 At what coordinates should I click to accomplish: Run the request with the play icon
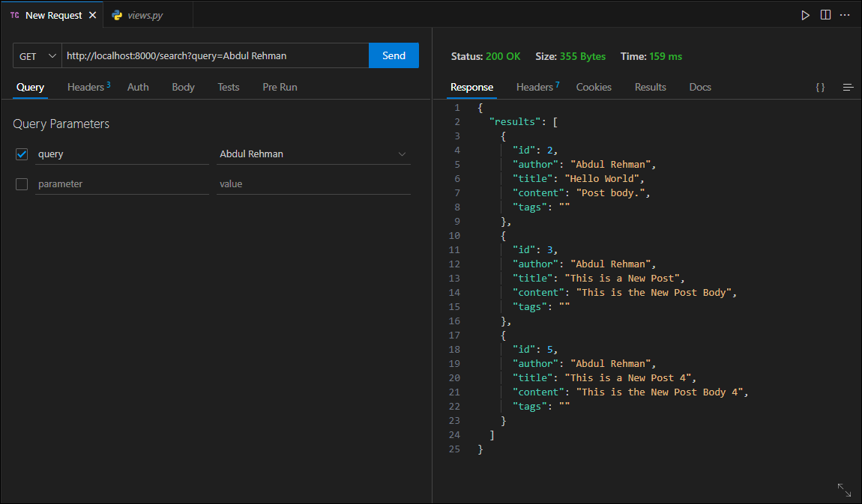click(805, 16)
